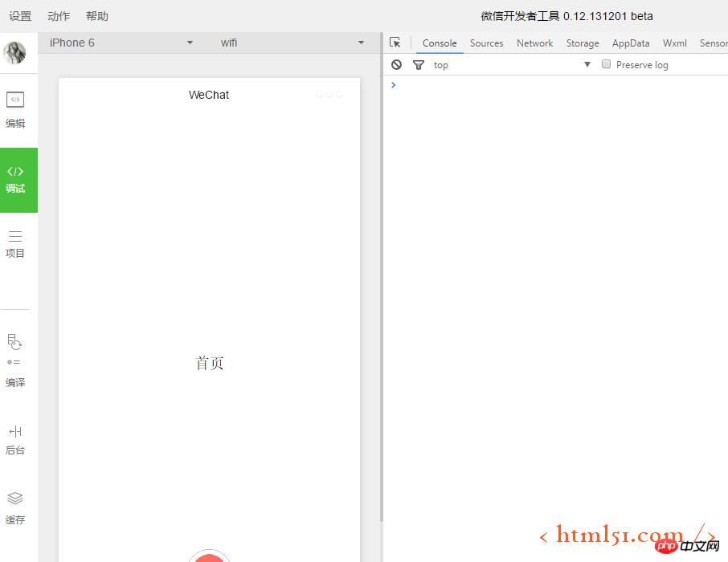Open the iPhone 6 device dropdown
The height and width of the screenshot is (562, 728).
119,43
